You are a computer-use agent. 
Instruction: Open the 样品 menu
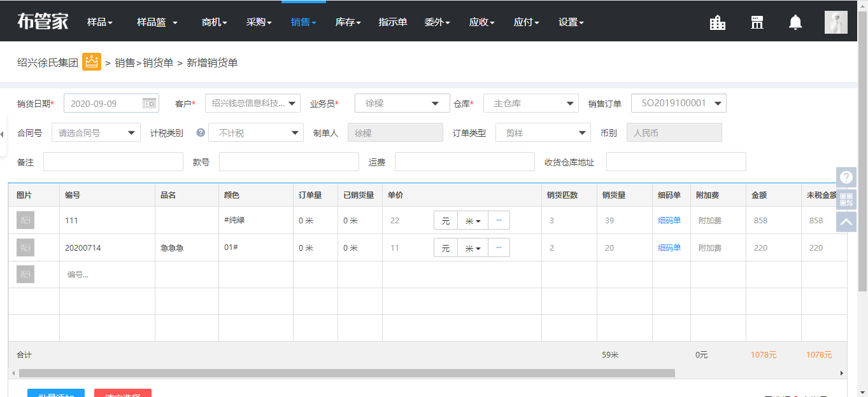100,22
